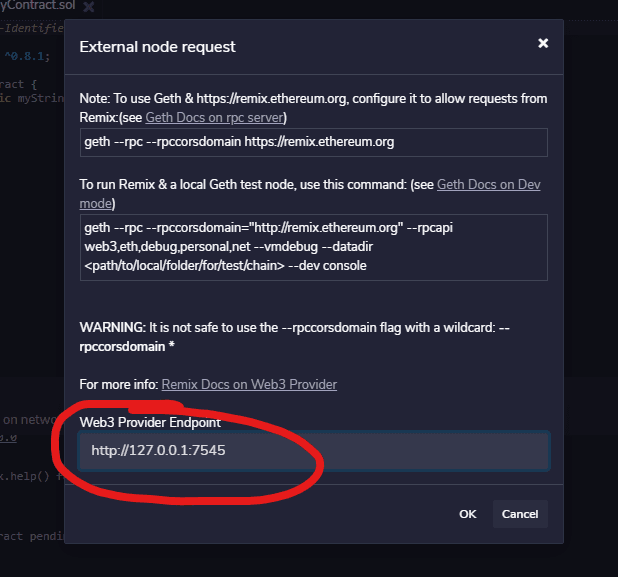Open Remix Docs on Web3 Provider link
Image resolution: width=618 pixels, height=577 pixels.
coord(249,384)
